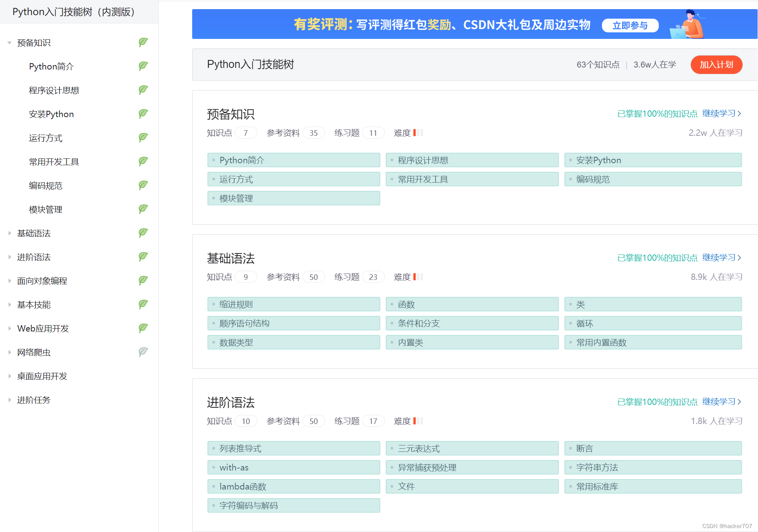Open the lambda函数 knowledge point tag
Viewport: 758px width, 532px height.
click(293, 486)
